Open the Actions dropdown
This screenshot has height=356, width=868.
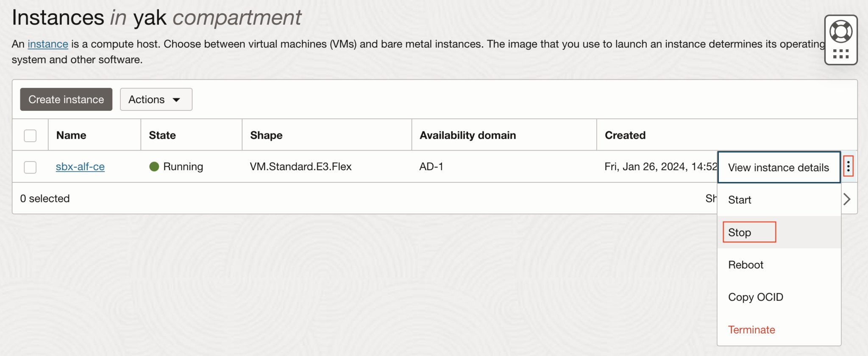click(x=156, y=99)
